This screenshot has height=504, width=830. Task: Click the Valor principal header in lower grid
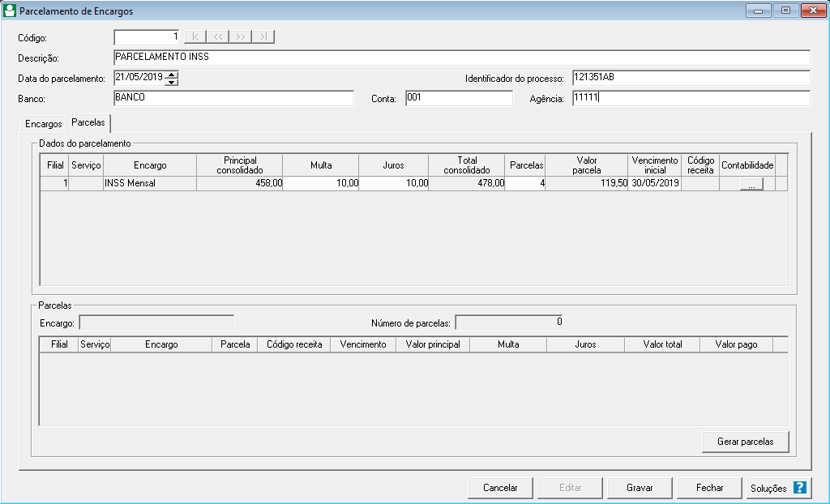(x=433, y=344)
